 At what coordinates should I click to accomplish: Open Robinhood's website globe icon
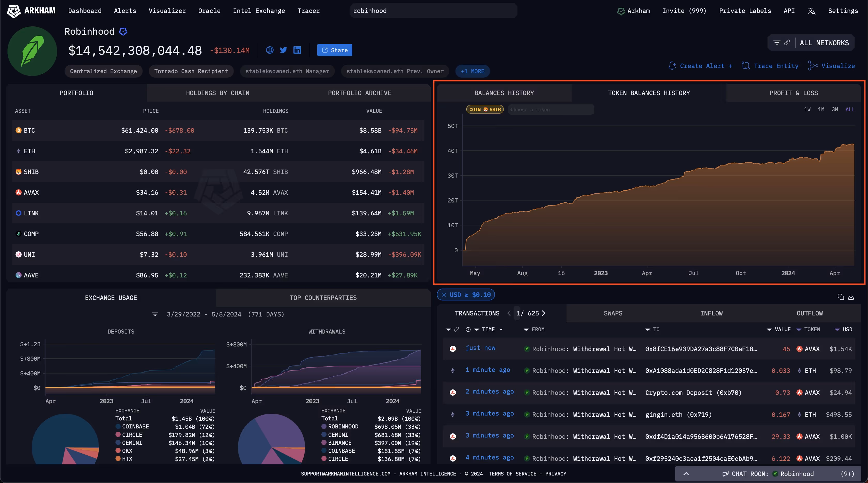pyautogui.click(x=269, y=50)
